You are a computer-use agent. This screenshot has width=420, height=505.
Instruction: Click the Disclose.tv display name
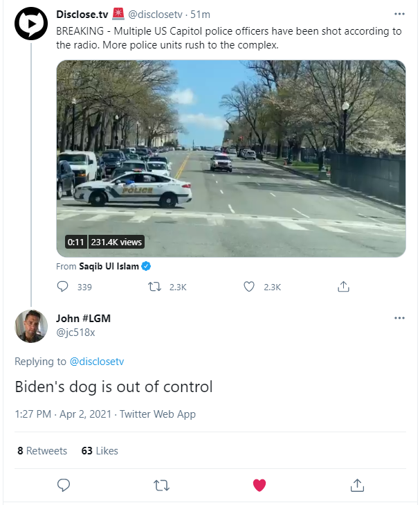click(x=82, y=15)
